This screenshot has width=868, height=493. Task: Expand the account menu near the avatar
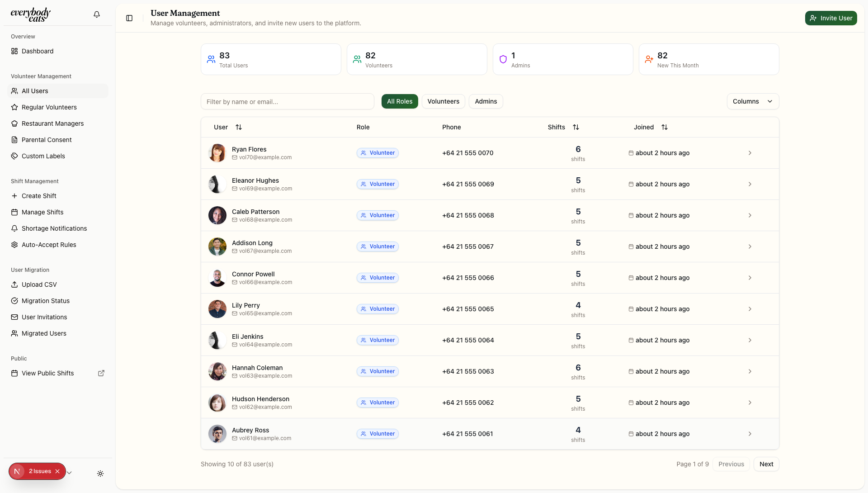[x=69, y=472]
